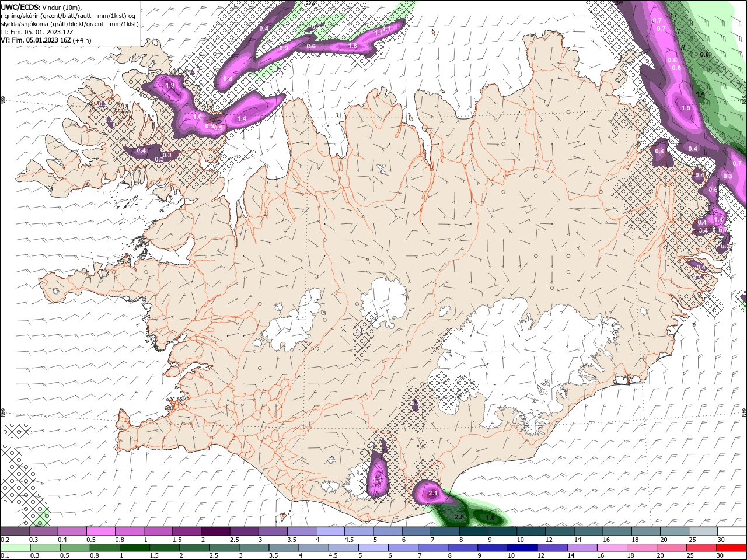
Task: Select the 2 dark purple swatch in upper legend
Action: (216, 531)
